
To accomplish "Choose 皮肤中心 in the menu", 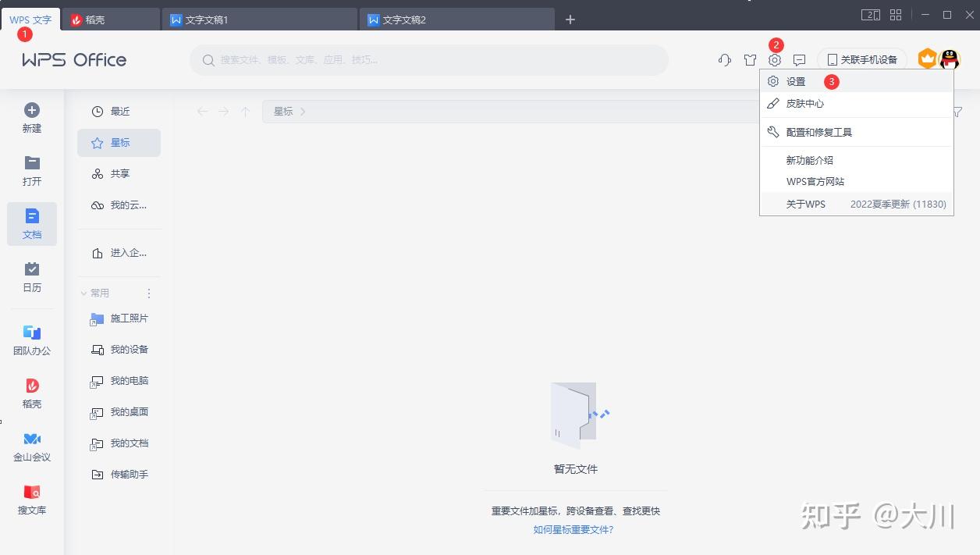I will 856,103.
